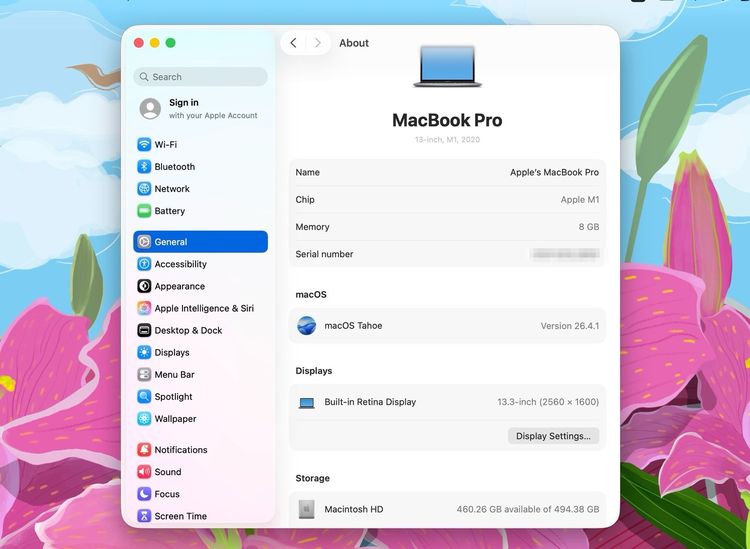Click the Apple M1 chip value

580,199
